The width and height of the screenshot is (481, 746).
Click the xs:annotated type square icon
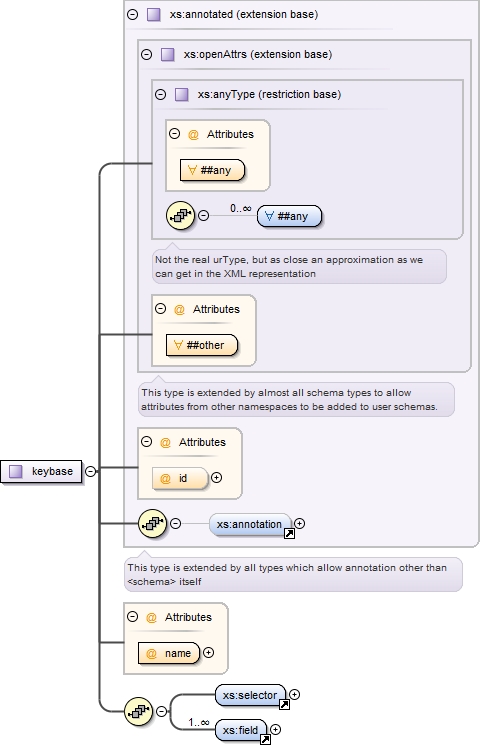click(x=154, y=15)
